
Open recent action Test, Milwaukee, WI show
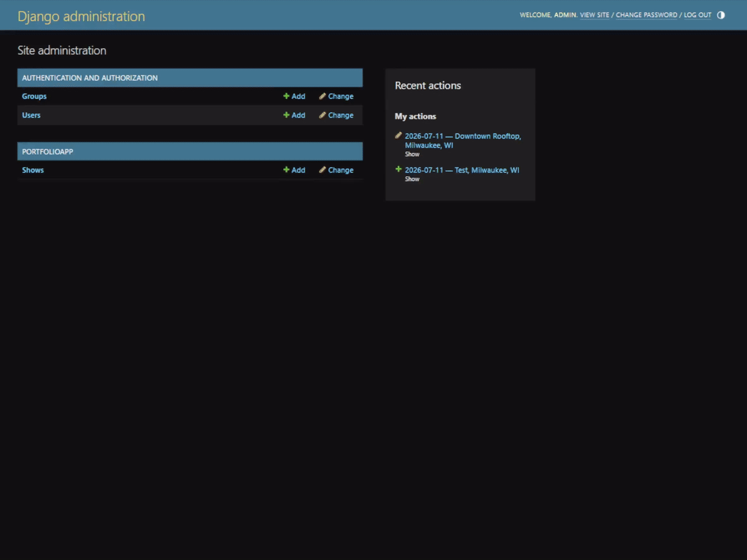tap(462, 170)
